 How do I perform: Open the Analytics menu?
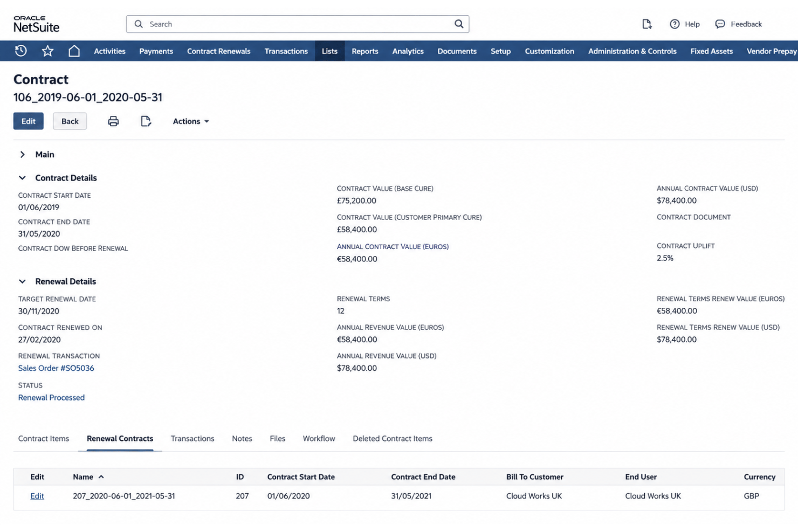point(408,51)
